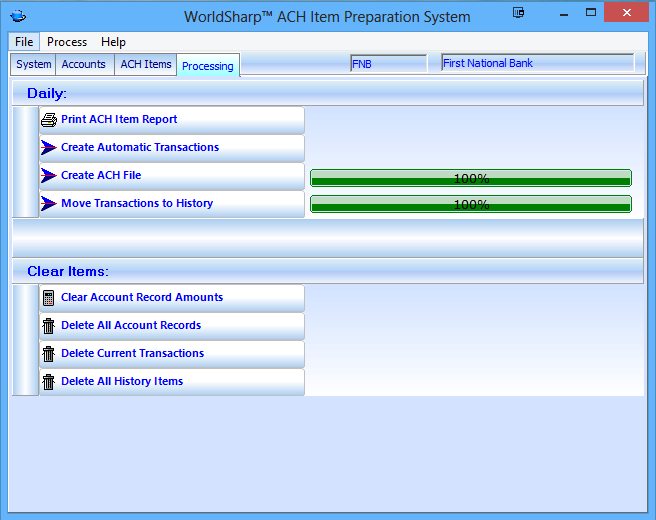This screenshot has width=656, height=520.
Task: Choose Clear Account Record Amounts
Action: 172,298
